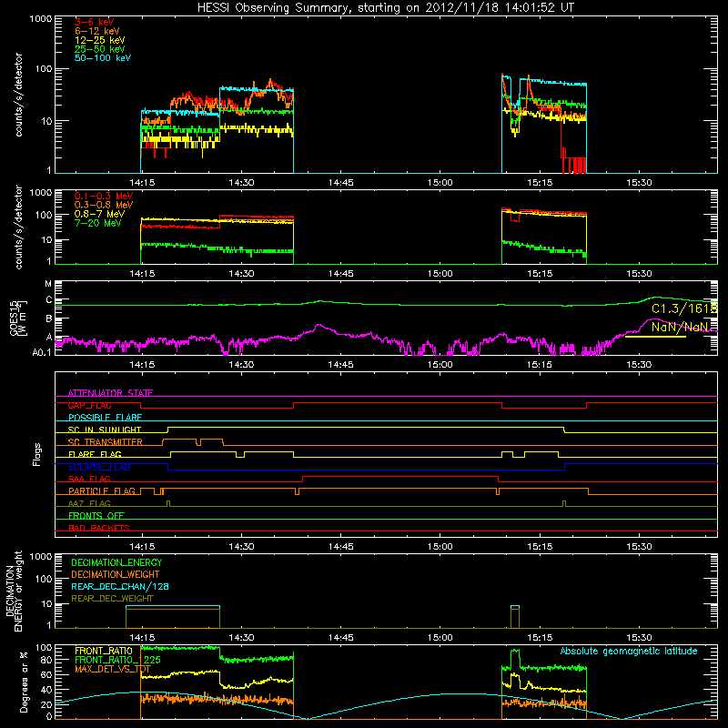
Task: Click the 0.8-7 MeV legend label
Action: (x=99, y=214)
